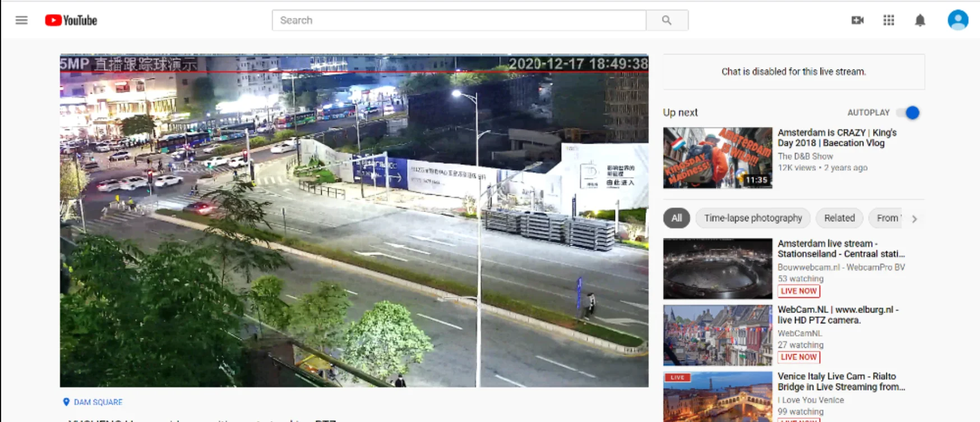Image resolution: width=980 pixels, height=422 pixels.
Task: Click the Dam Square location pin icon
Action: click(x=66, y=402)
